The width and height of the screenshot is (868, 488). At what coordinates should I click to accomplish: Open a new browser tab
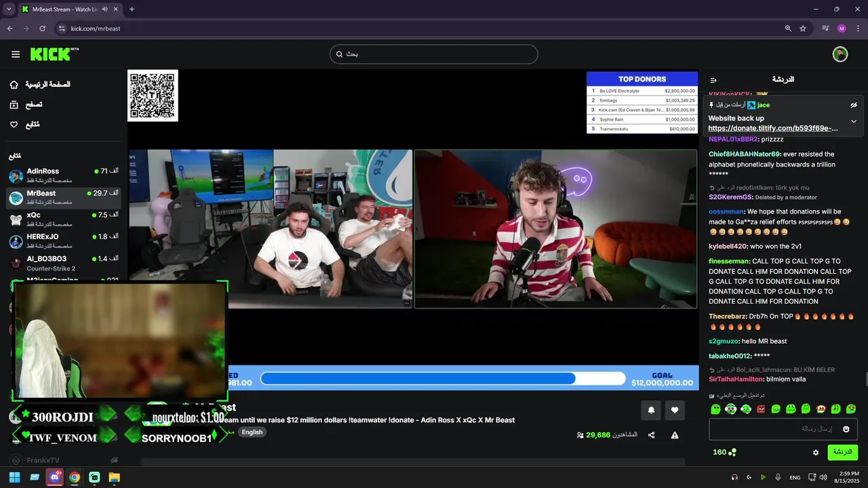click(x=132, y=9)
